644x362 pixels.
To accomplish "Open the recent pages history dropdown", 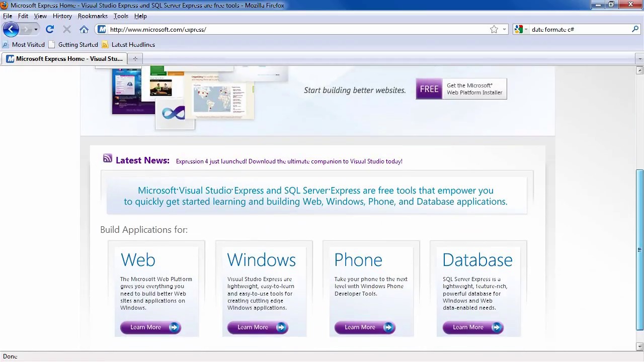I will [x=36, y=30].
